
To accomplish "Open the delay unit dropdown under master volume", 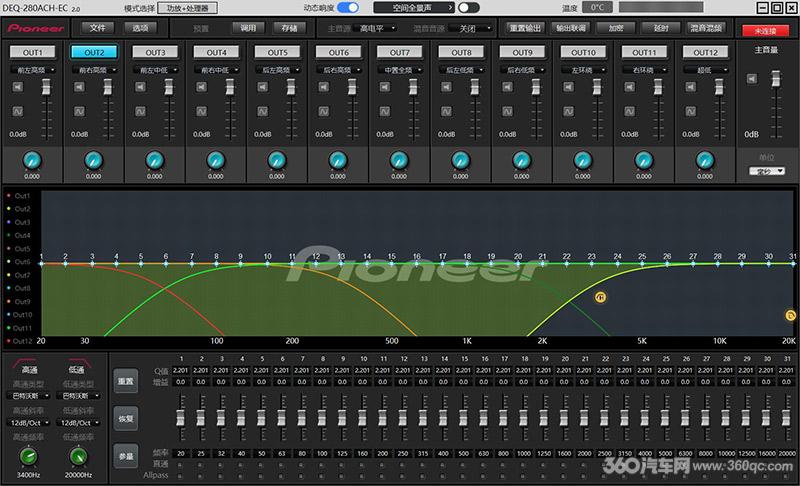I will click(766, 171).
